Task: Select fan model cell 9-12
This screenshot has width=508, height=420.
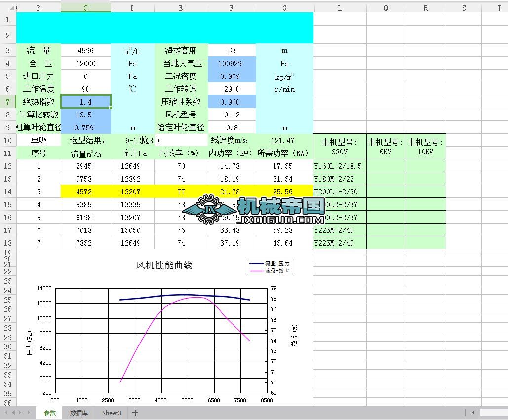Action: (232, 115)
